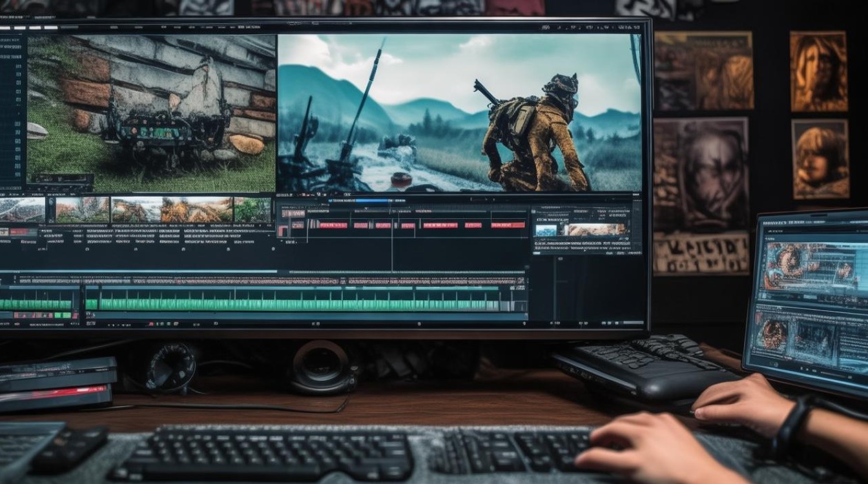Click the blue progress bar under program monitor
The height and width of the screenshot is (484, 868).
(373, 201)
